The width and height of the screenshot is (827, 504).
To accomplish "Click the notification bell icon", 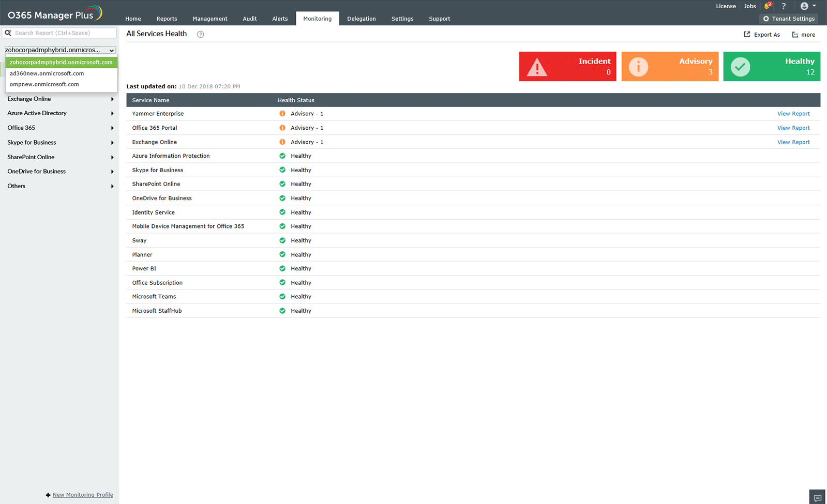I will point(768,6).
